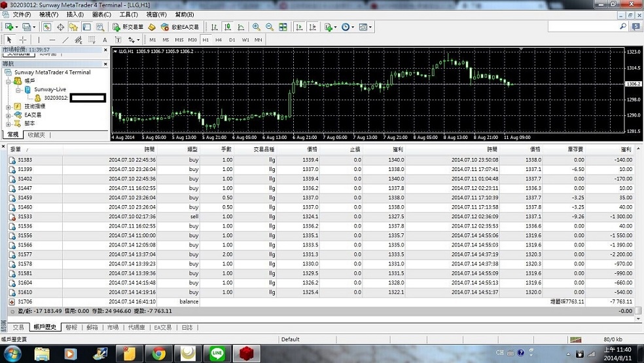The width and height of the screenshot is (644, 363).
Task: Switch to the 收藏夾 navigator tab
Action: point(37,135)
